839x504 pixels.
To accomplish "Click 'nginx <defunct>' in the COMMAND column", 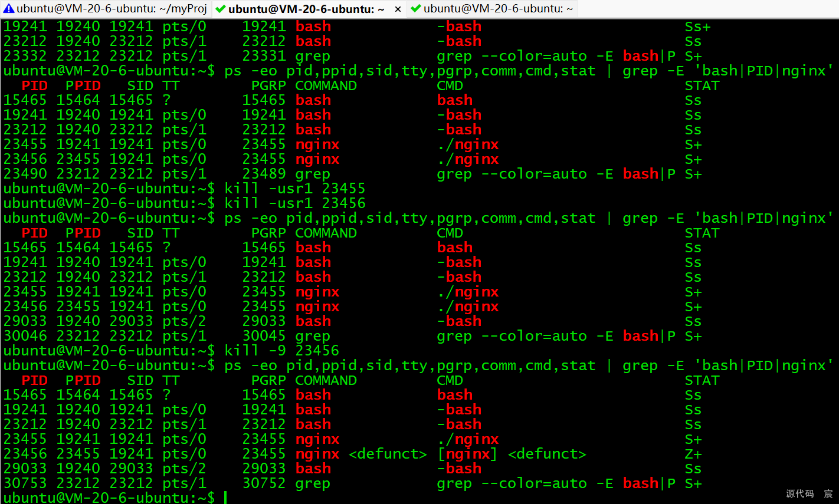I will click(361, 454).
